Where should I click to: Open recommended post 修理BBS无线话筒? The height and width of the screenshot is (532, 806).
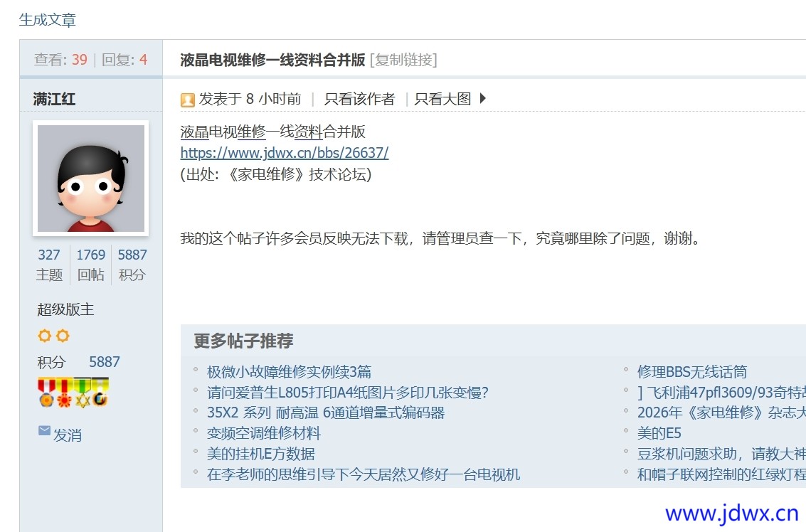691,372
